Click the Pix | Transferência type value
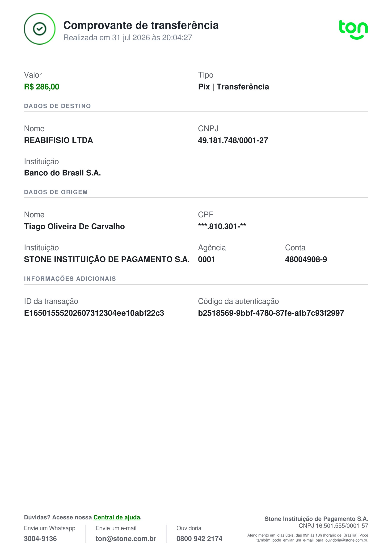 click(233, 87)
